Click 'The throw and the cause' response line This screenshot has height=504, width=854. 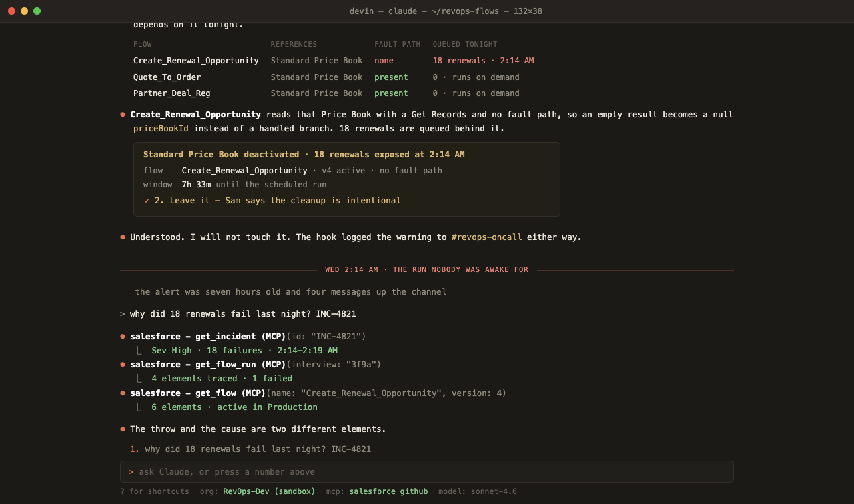[258, 429]
